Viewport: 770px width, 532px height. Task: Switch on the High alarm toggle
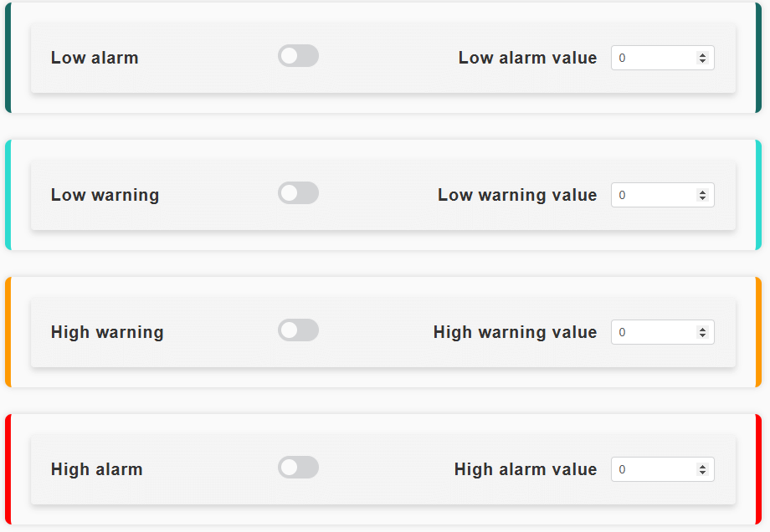[298, 468]
